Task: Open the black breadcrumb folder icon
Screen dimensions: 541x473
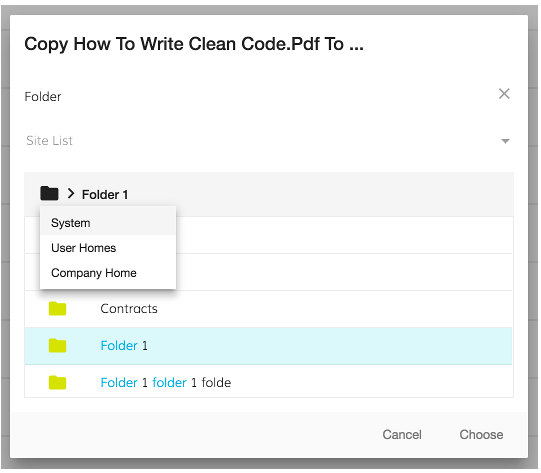Action: 49,194
